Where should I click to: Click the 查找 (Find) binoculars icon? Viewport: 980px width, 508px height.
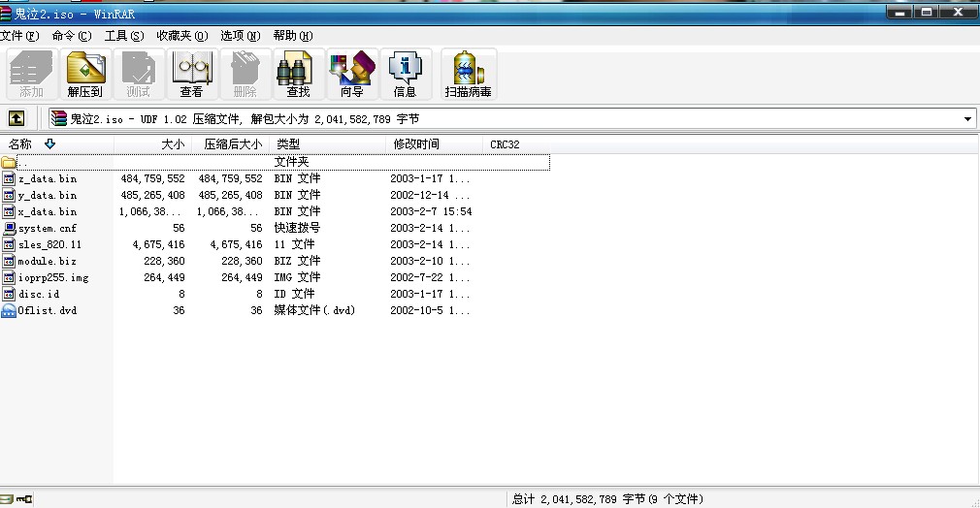298,75
